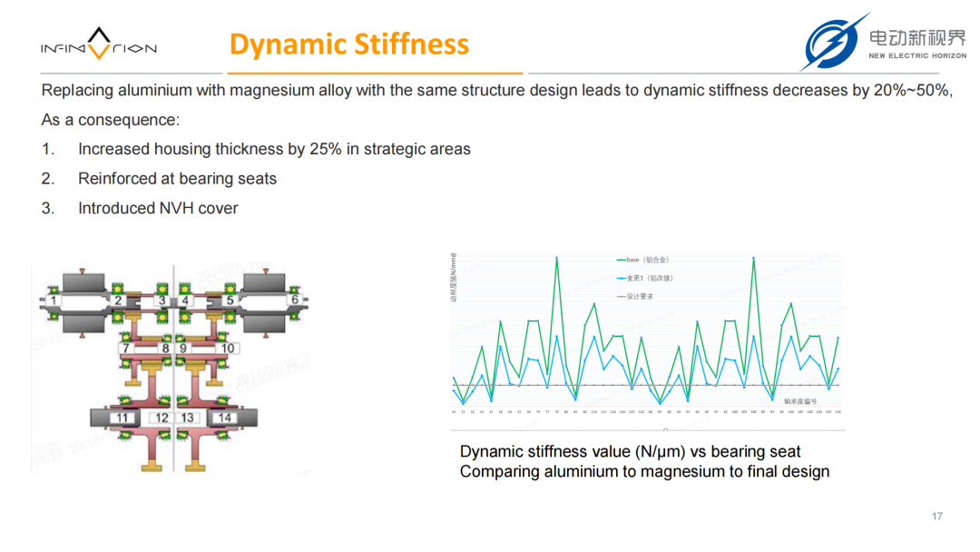Select the 'Introduced NVH cover' bullet
Image resolution: width=980 pixels, height=552 pixels.
(158, 208)
